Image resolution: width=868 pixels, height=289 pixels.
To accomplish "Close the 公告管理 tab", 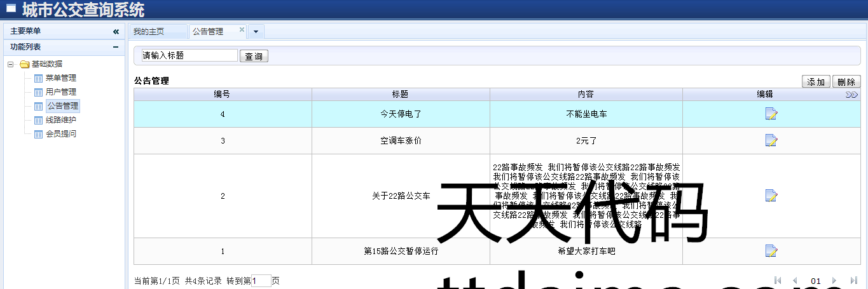I will [x=242, y=29].
